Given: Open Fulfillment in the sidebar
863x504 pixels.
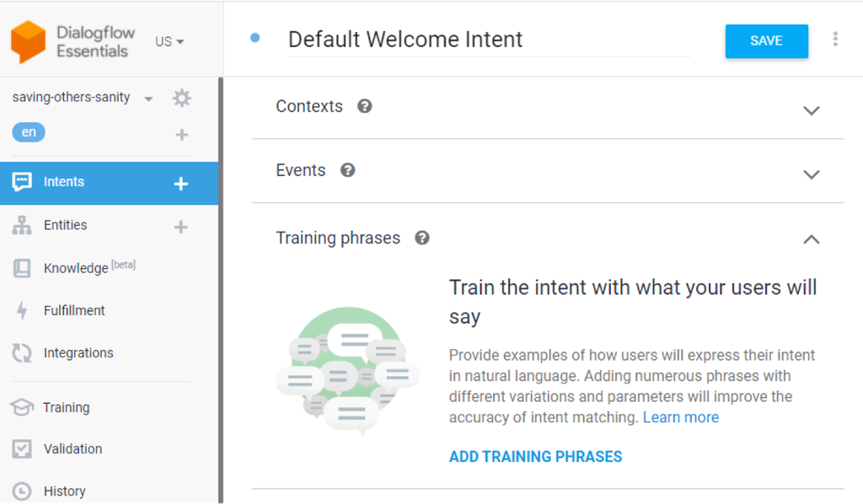Looking at the screenshot, I should [74, 310].
